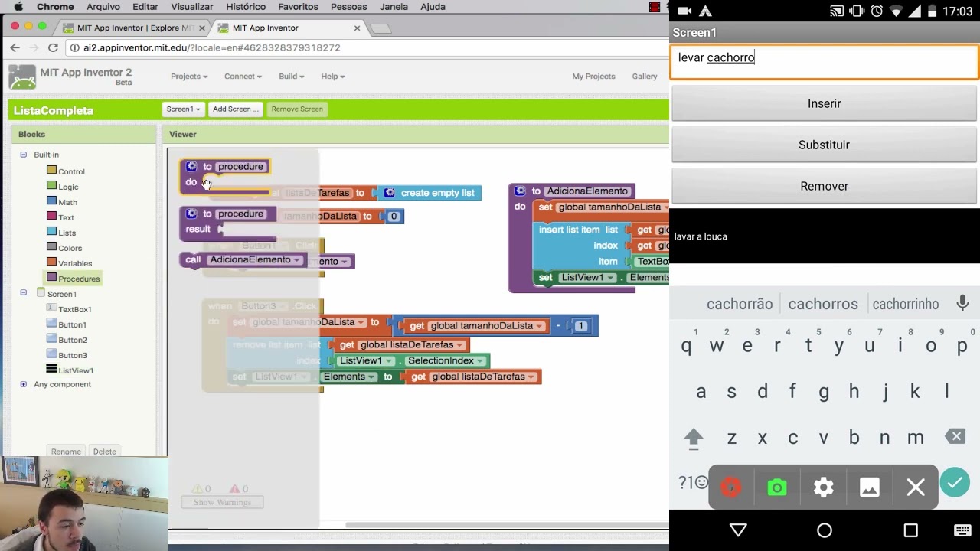Select ListView1 in the component tree

coord(76,370)
